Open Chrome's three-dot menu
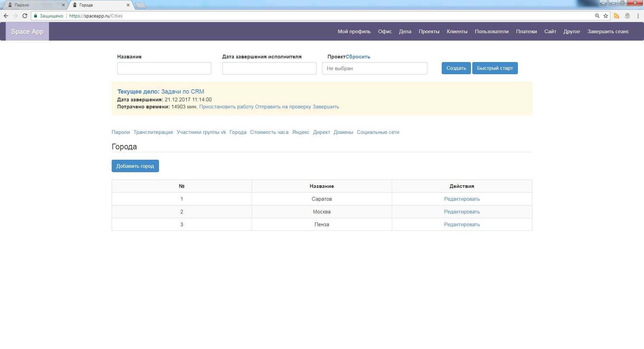The image size is (644, 349). pyautogui.click(x=638, y=16)
